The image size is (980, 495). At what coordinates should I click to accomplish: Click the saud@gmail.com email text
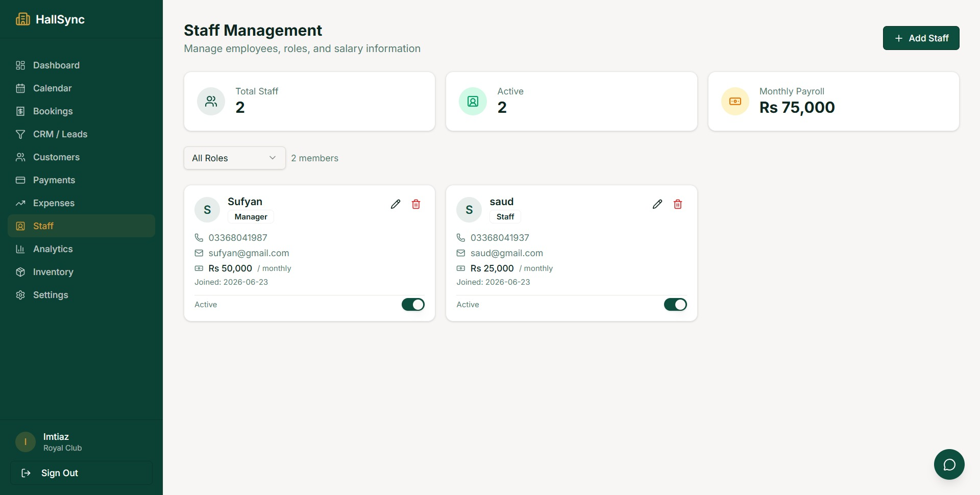click(x=507, y=253)
